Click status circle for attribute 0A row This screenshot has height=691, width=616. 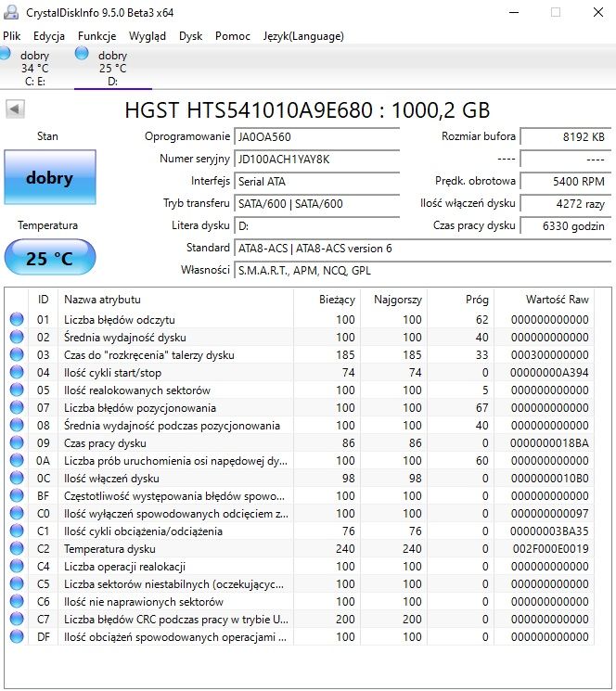[17, 460]
